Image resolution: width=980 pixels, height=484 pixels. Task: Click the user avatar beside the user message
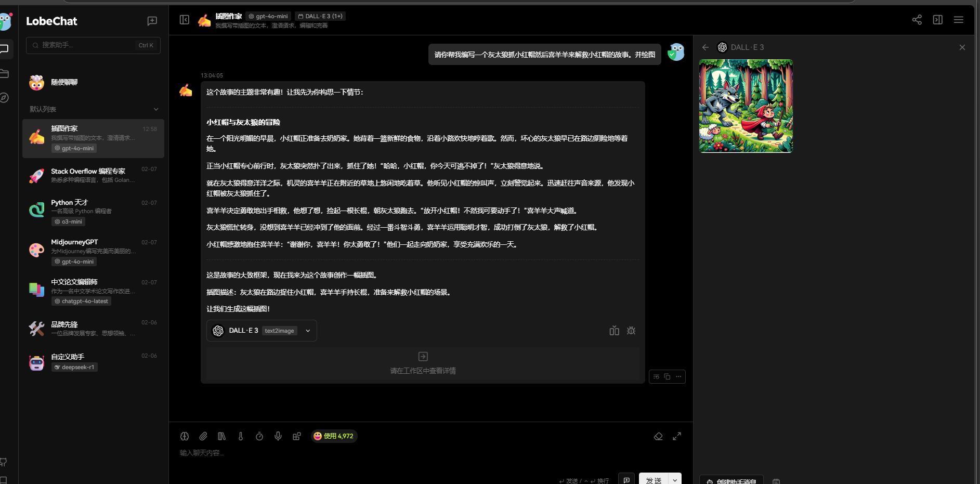point(676,52)
